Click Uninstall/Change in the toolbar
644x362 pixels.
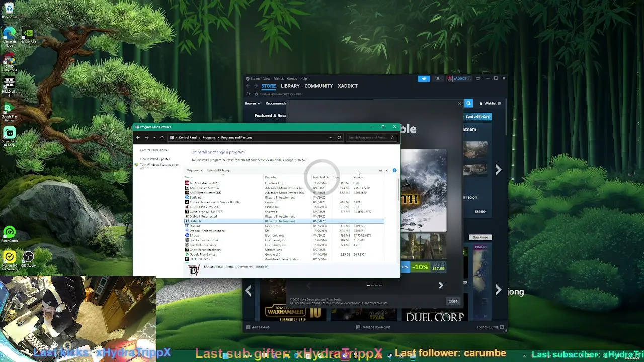[219, 170]
